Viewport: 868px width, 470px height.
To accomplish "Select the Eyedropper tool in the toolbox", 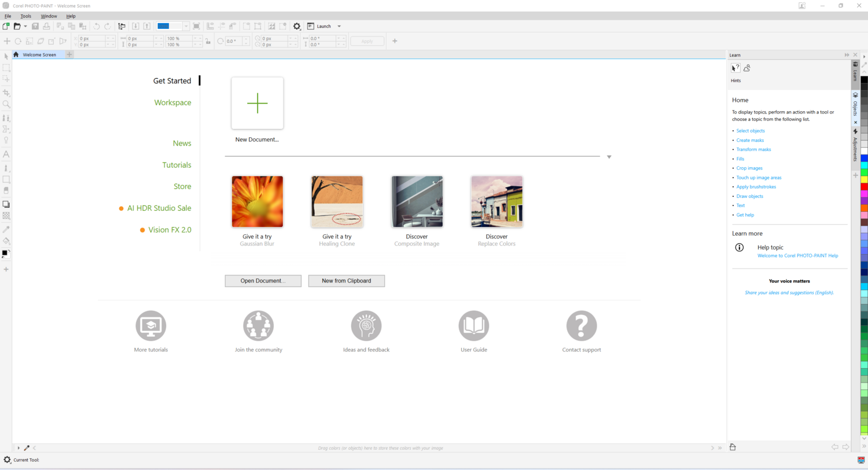I will coord(6,229).
